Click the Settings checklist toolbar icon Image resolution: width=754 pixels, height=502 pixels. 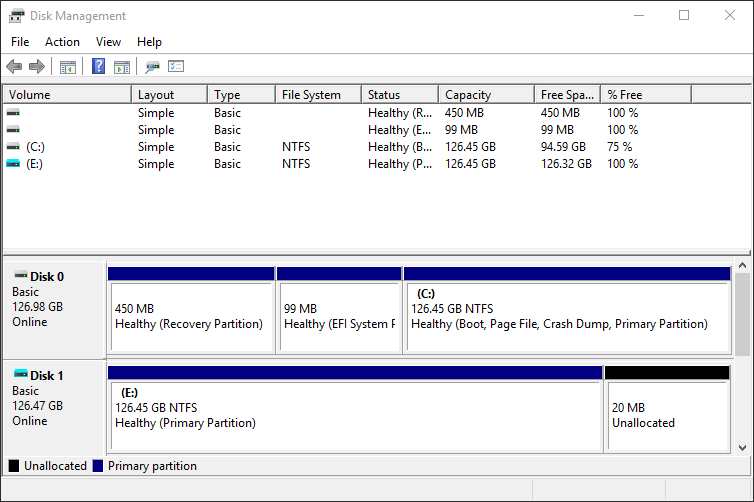click(177, 67)
